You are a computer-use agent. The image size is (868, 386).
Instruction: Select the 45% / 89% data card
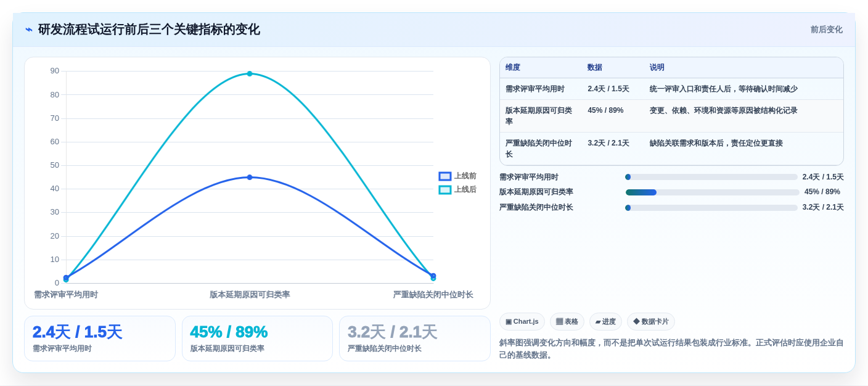(257, 339)
